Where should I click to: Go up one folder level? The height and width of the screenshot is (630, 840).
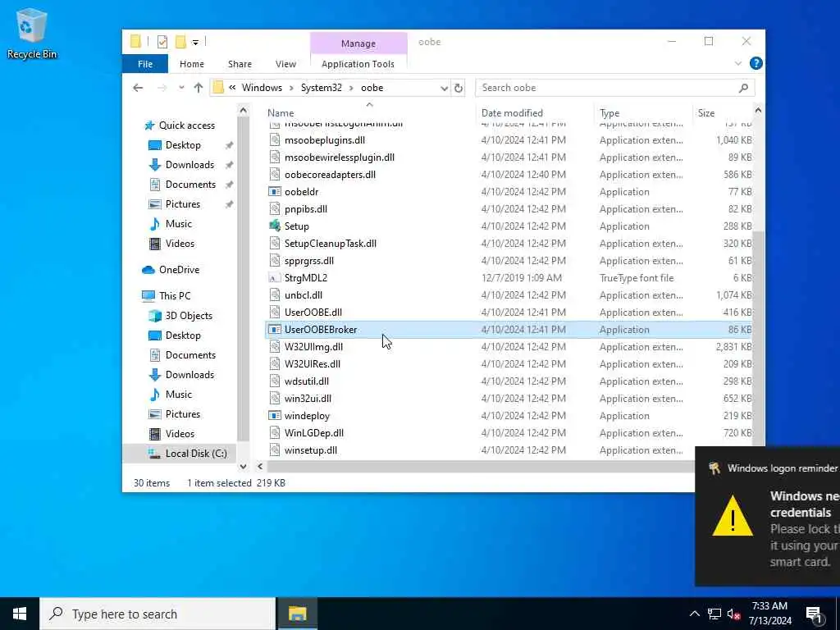(199, 88)
